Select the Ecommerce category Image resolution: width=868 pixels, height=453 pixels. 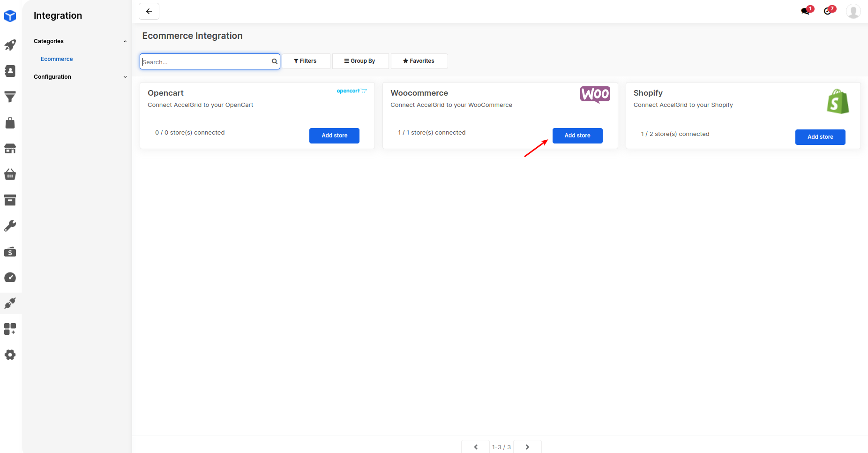click(57, 59)
